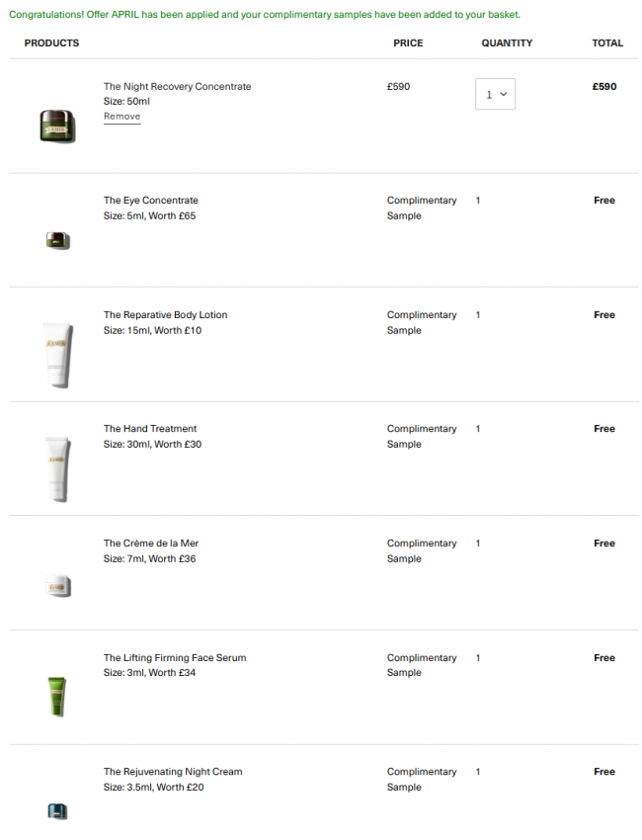
Task: Select the Rejuvenating Night Cream jar image
Action: (x=57, y=811)
